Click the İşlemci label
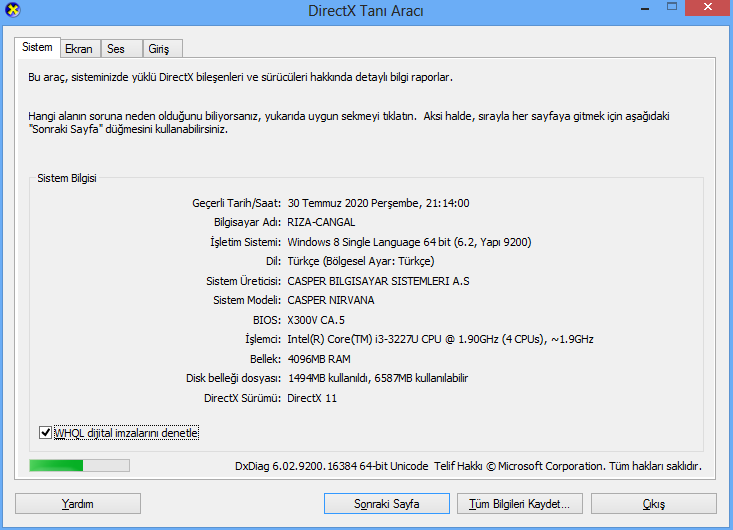The height and width of the screenshot is (530, 733). 263,339
